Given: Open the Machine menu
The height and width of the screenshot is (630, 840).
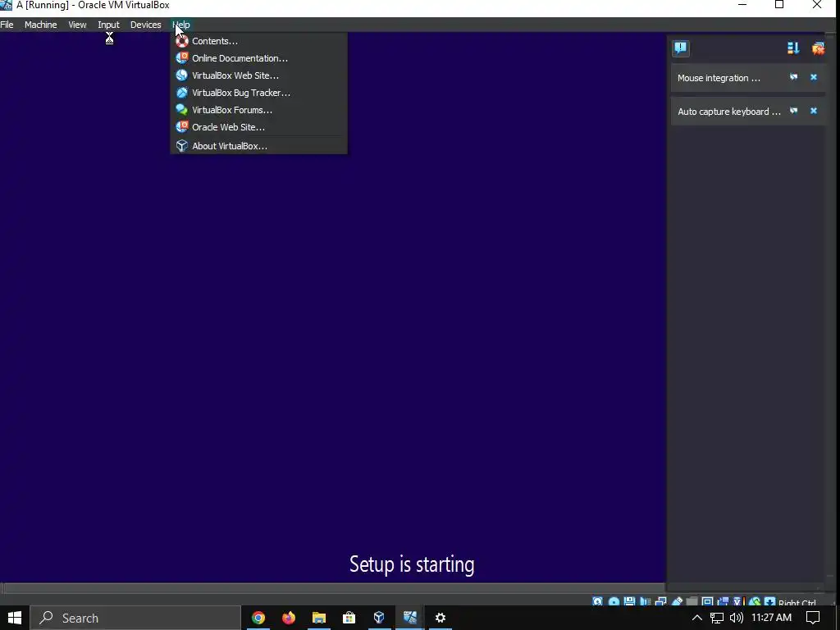Looking at the screenshot, I should (x=41, y=25).
